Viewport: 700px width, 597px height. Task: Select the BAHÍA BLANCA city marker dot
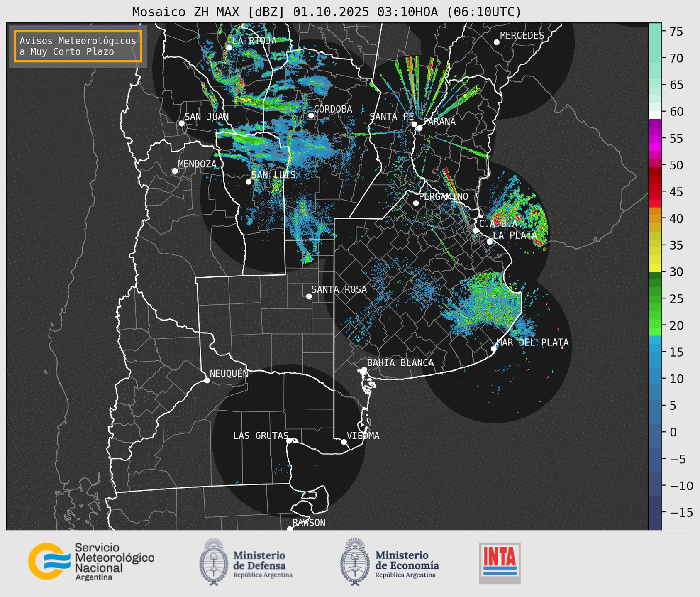(x=364, y=369)
